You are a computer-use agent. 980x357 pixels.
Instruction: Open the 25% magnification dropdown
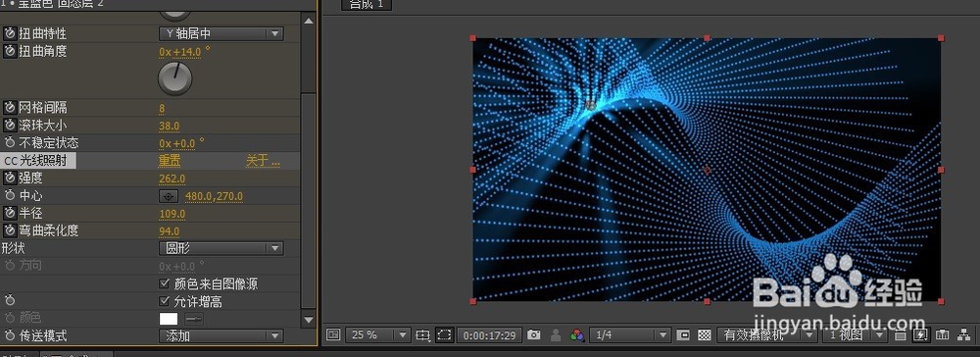[x=377, y=335]
